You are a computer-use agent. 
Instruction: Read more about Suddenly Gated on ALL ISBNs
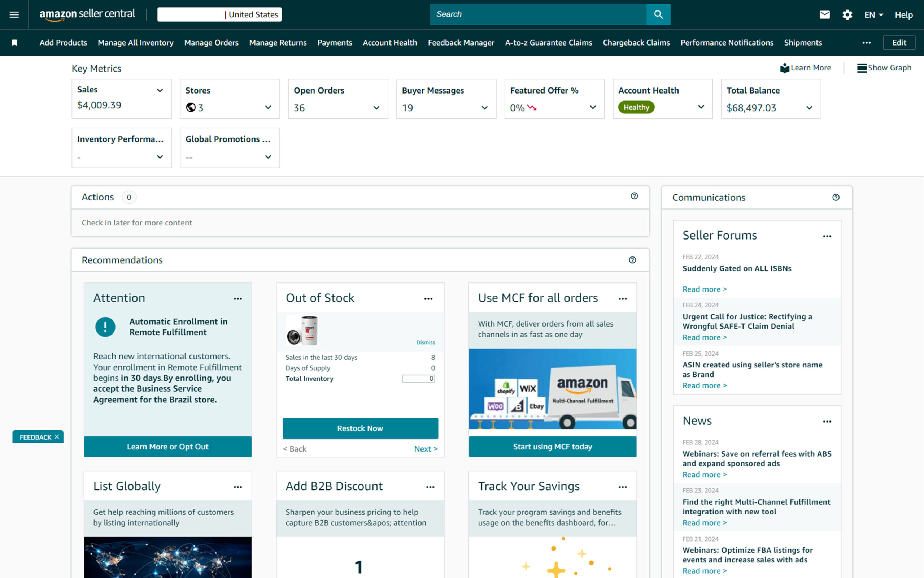point(705,289)
